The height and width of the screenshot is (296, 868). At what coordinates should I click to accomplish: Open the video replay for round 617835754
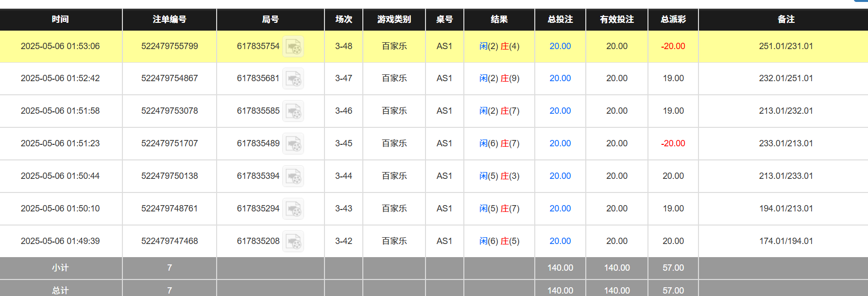coord(293,46)
